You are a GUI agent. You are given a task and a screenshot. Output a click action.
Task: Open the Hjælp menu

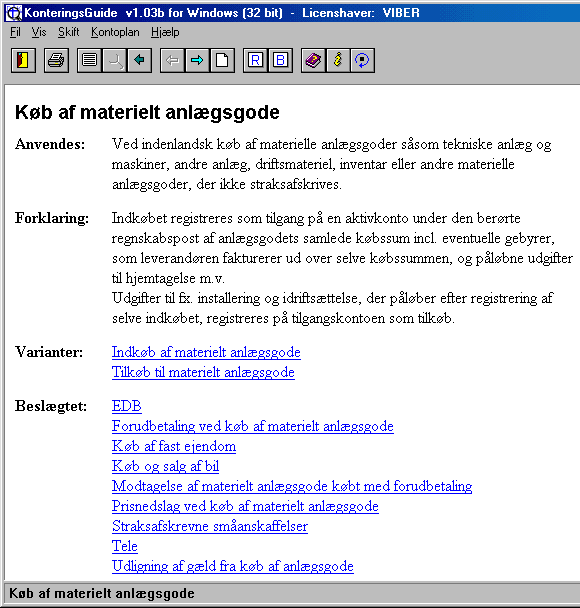[x=165, y=32]
